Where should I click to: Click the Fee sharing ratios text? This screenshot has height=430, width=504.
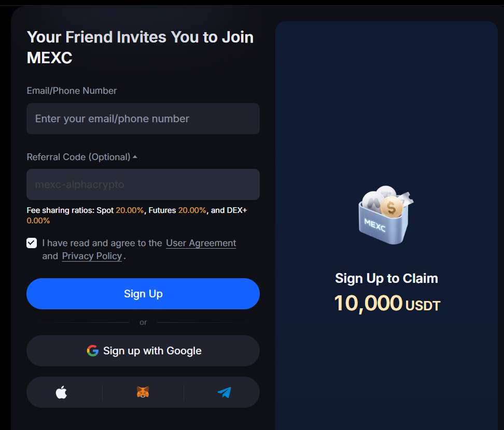(136, 215)
